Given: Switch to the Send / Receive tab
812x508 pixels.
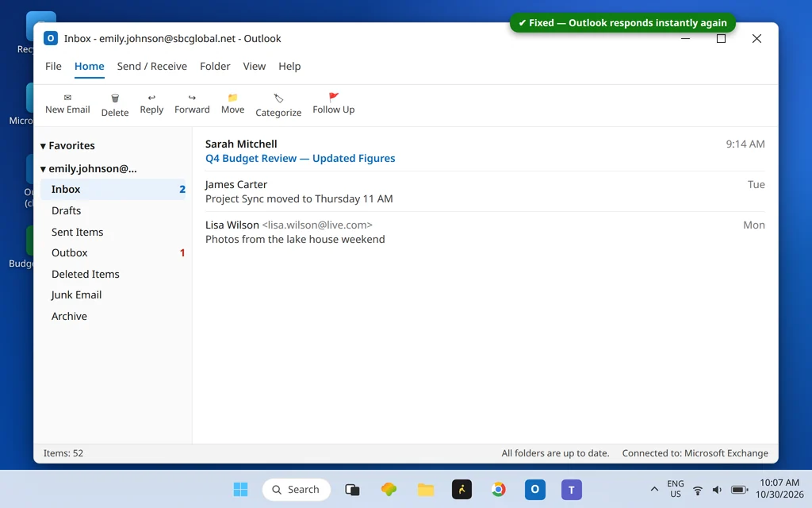Looking at the screenshot, I should [x=151, y=67].
